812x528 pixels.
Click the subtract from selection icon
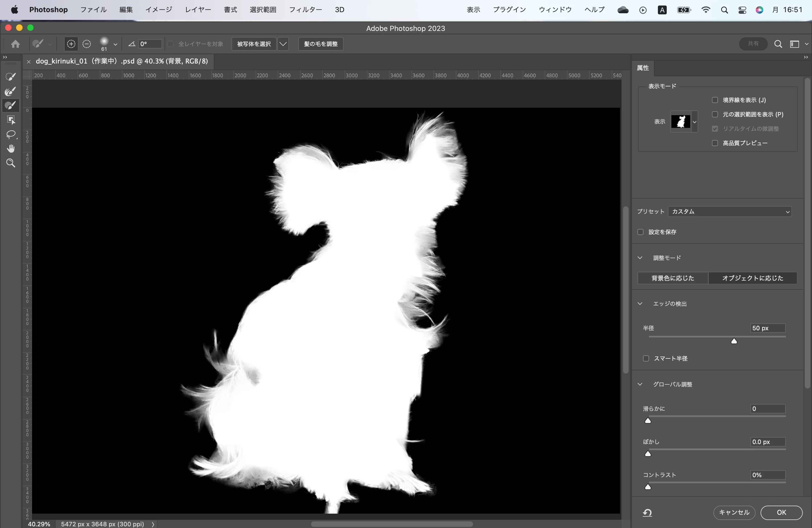[x=87, y=44]
